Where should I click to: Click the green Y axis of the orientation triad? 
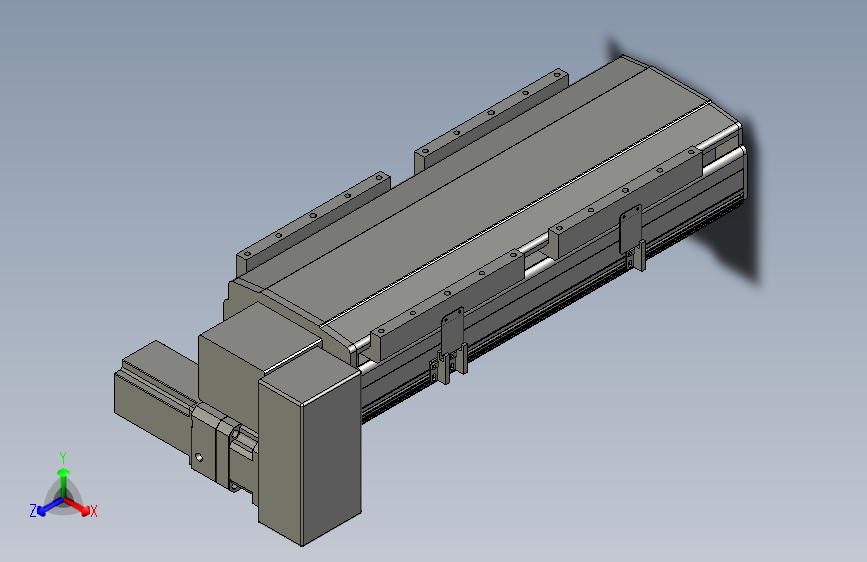pos(63,476)
